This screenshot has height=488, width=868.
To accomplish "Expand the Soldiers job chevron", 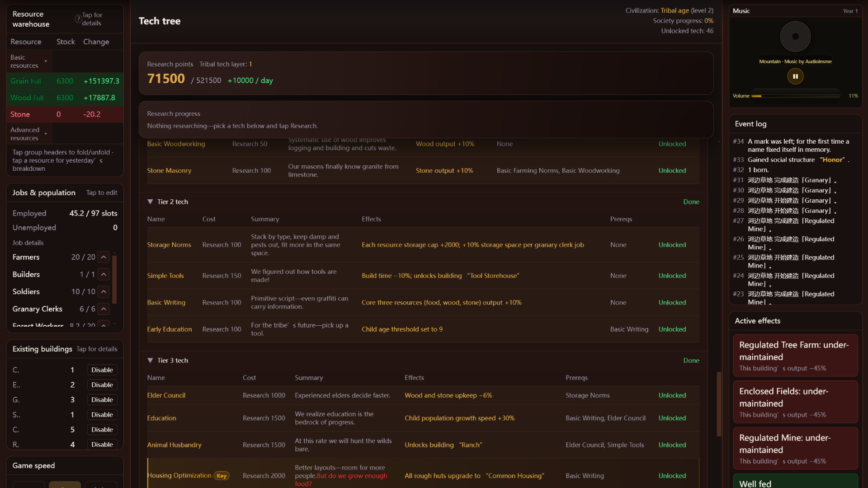I will 104,291.
